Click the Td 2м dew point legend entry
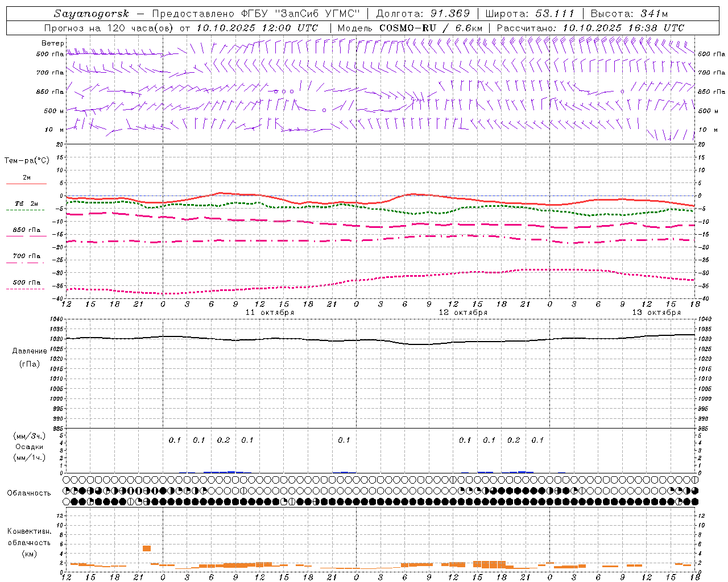This screenshot has width=728, height=582. pos(26,203)
